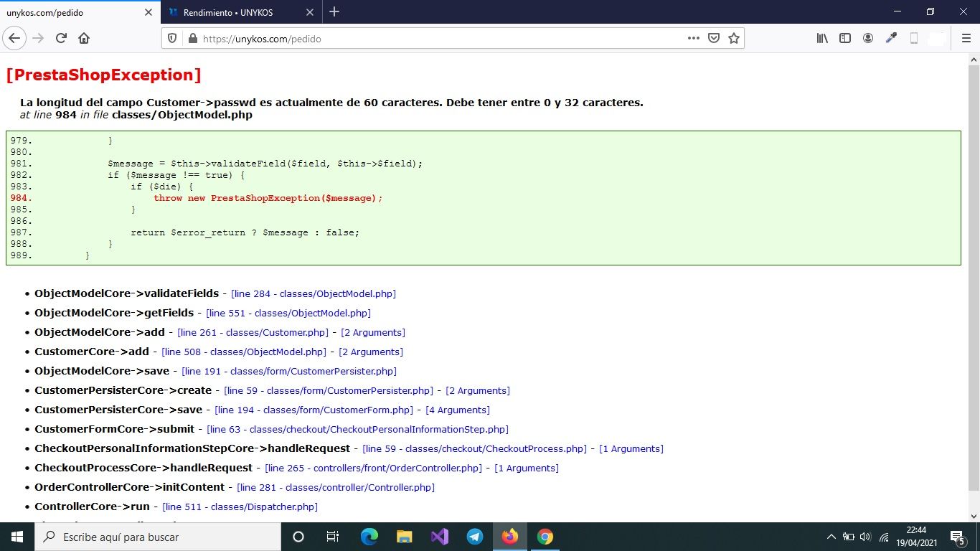Bookmark this page with star

733,38
